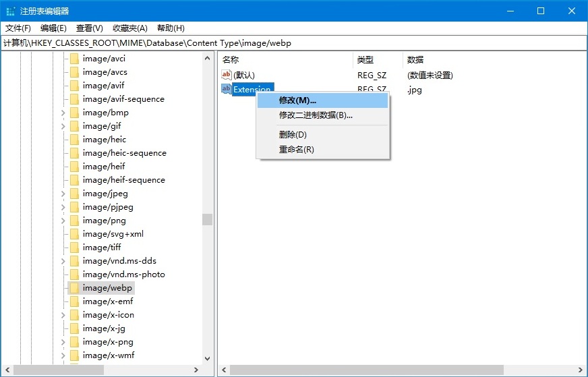Screen dimensions: 588x377
Task: Click the value pane scroll left arrow
Action: tap(224, 370)
